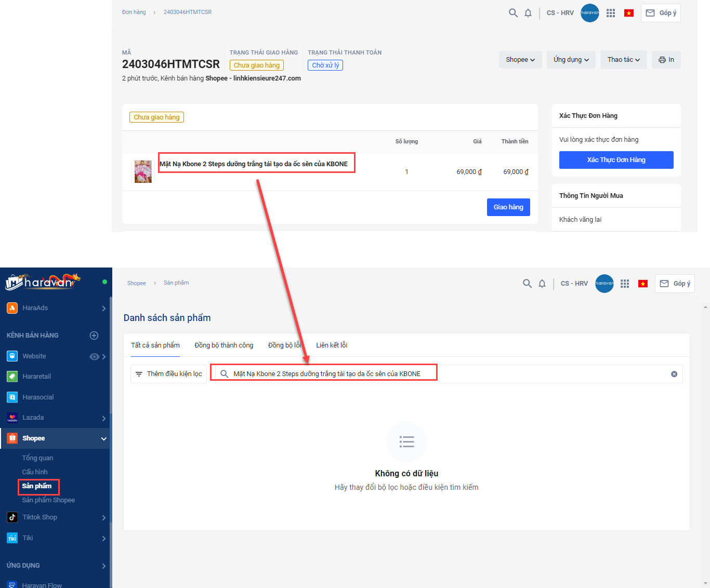Toggle the Website visibility eye icon
710x588 pixels.
(x=94, y=356)
